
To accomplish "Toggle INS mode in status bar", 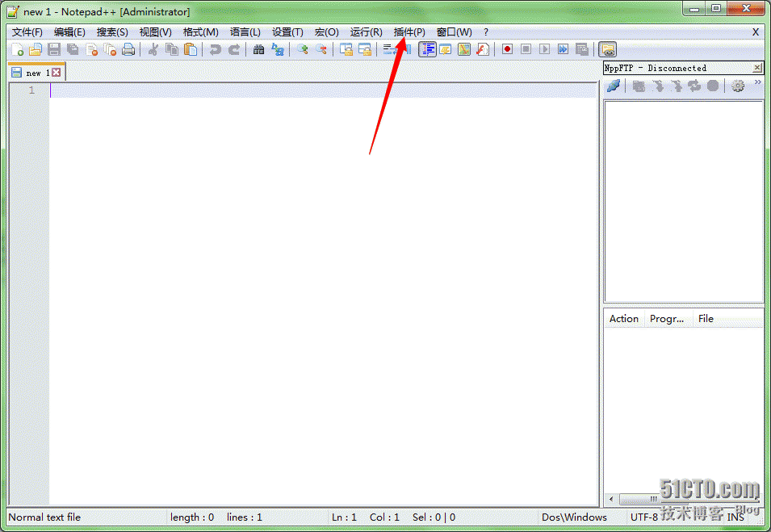I will pyautogui.click(x=735, y=517).
